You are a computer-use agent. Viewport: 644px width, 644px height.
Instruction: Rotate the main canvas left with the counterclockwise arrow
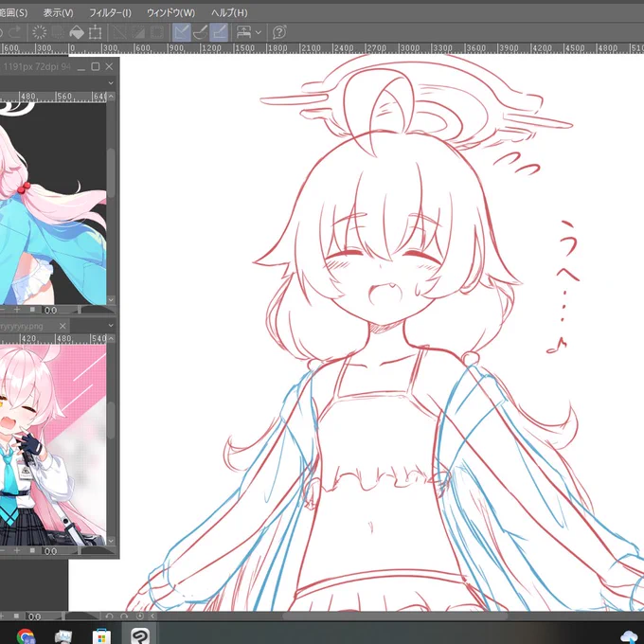click(x=109, y=617)
